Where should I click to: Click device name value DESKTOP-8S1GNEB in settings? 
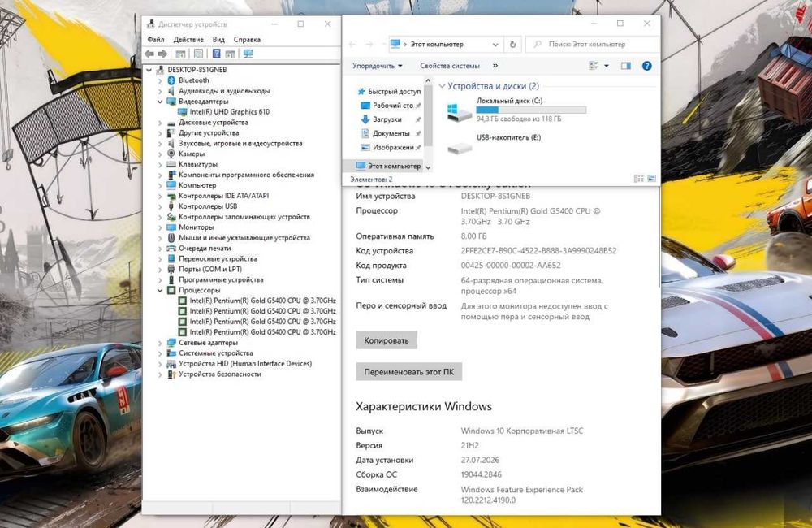click(495, 196)
